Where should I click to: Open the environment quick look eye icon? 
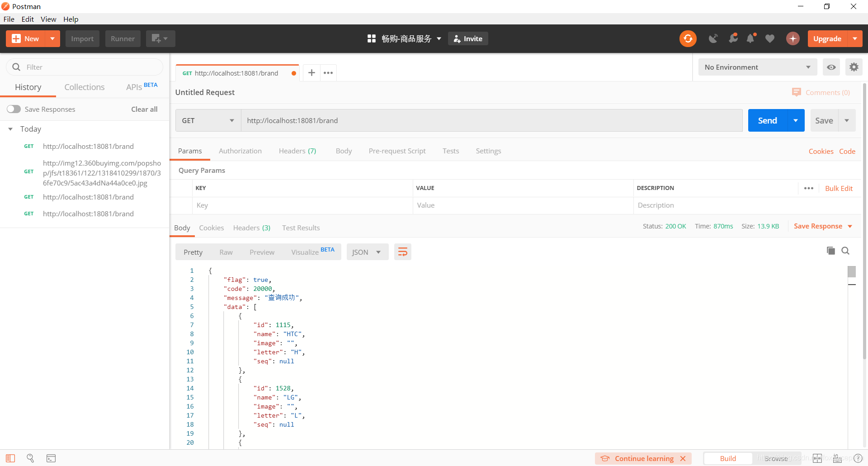tap(831, 67)
